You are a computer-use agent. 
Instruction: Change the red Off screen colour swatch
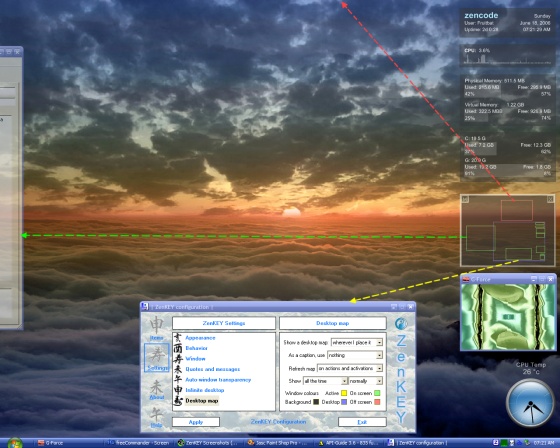pos(377,402)
